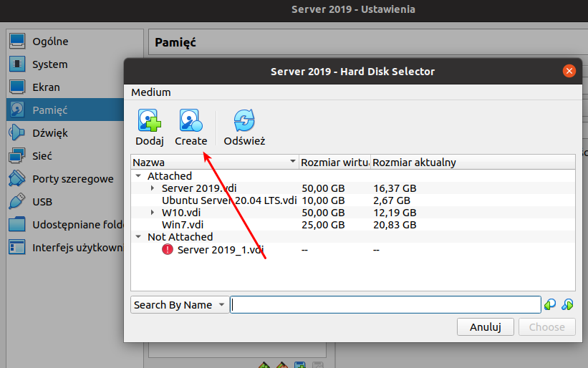Click the 10,00 GB virtual size cell

tap(323, 200)
